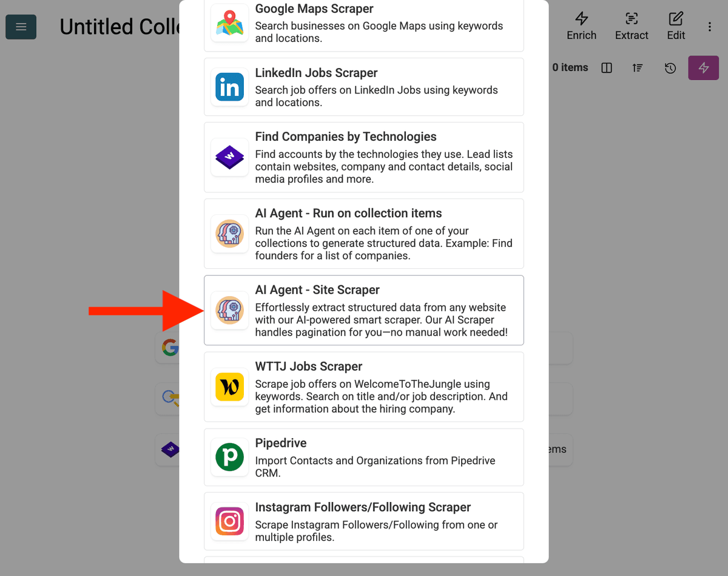Choose AI Agent - Site Scraper option
The image size is (728, 576).
point(364,310)
